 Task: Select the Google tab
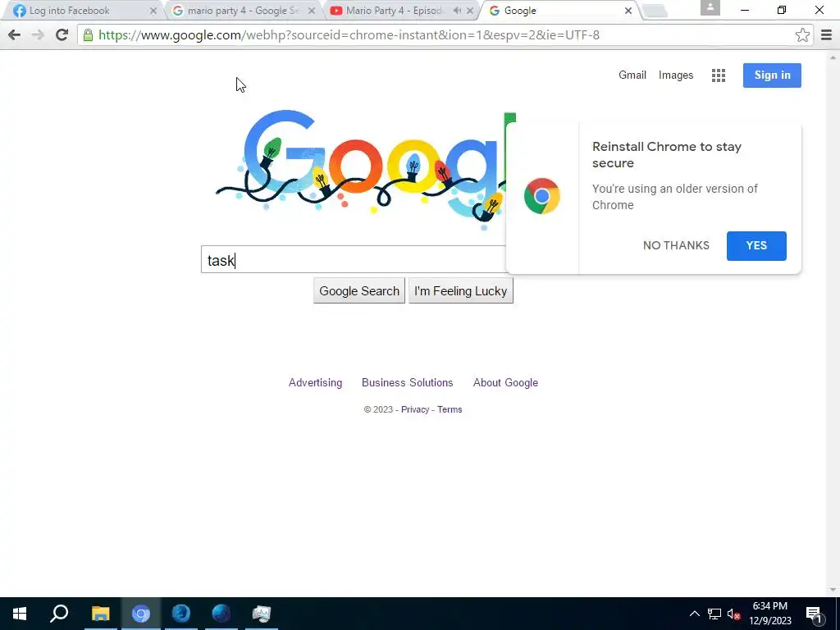[559, 11]
